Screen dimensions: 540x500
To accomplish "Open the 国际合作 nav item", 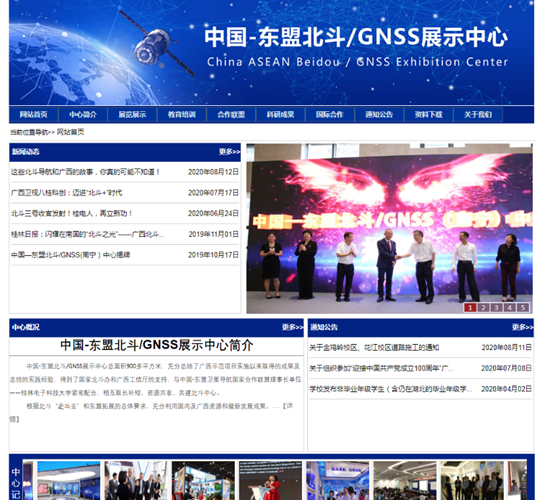I will tap(330, 114).
